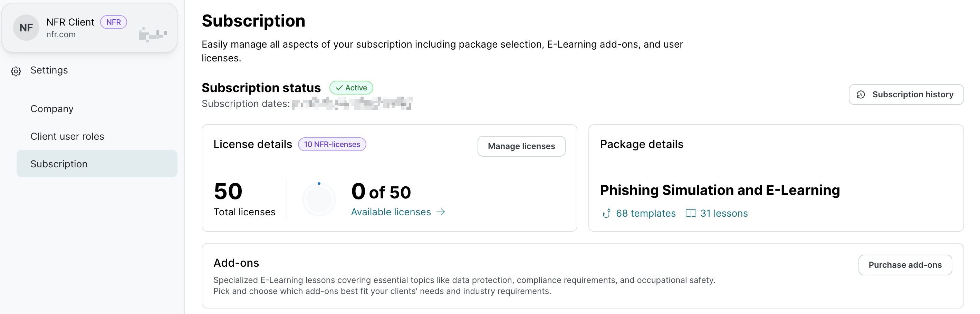Click the circular license usage indicator
Viewport: 980px width, 314px height.
(x=319, y=199)
